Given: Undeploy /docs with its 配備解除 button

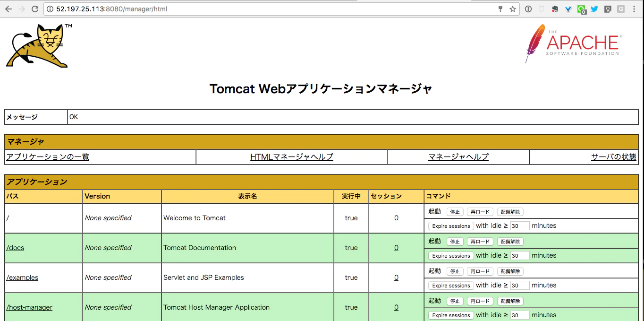Looking at the screenshot, I should [x=510, y=242].
